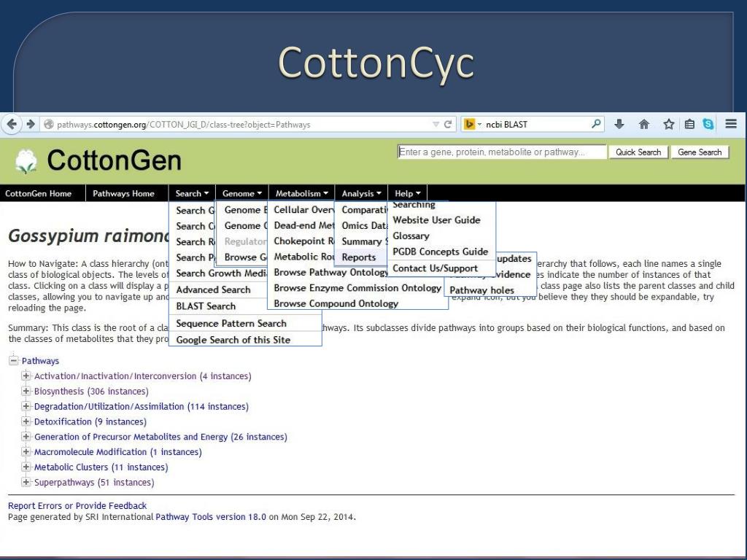
Task: Open the browser hamburger menu
Action: [x=731, y=124]
